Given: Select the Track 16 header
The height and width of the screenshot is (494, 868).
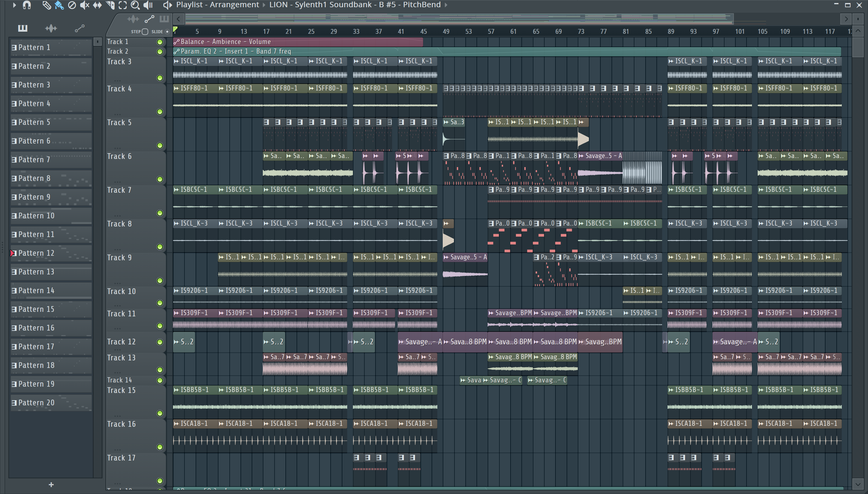Looking at the screenshot, I should click(x=136, y=435).
